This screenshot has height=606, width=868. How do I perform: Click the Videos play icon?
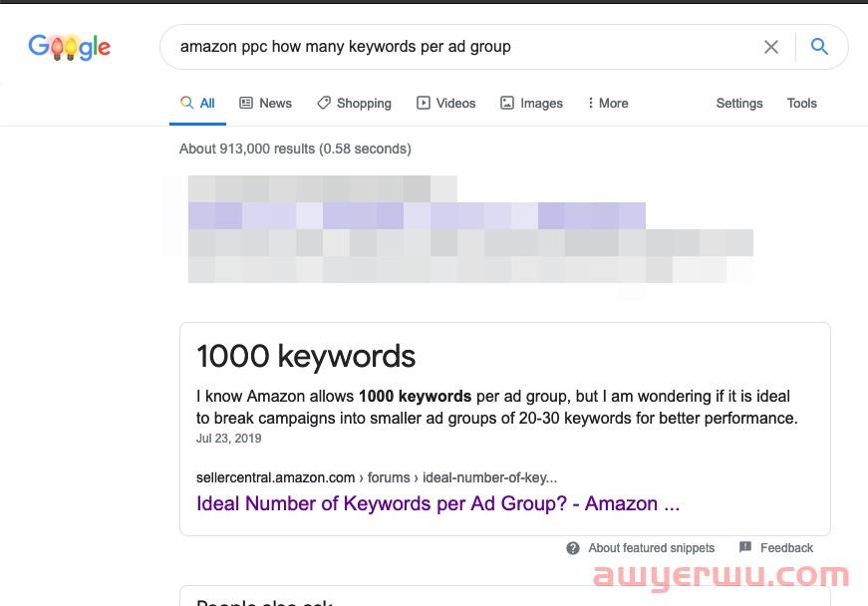click(x=424, y=103)
